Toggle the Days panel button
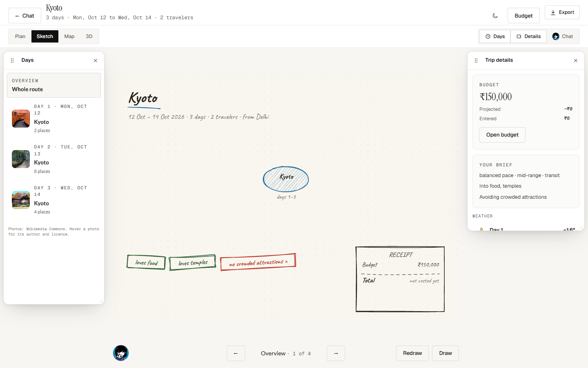The image size is (588, 368). 495,36
